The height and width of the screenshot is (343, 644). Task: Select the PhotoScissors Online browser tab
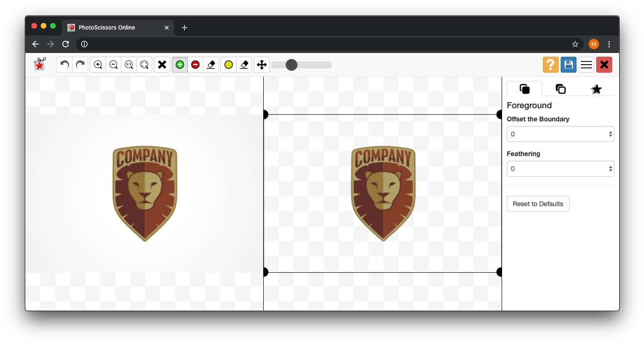pos(117,28)
